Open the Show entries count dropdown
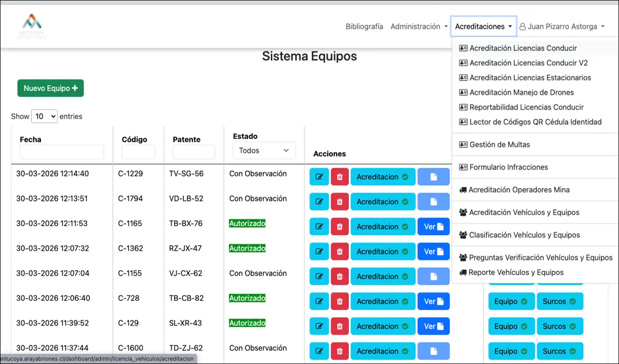The height and width of the screenshot is (364, 619). pos(44,116)
